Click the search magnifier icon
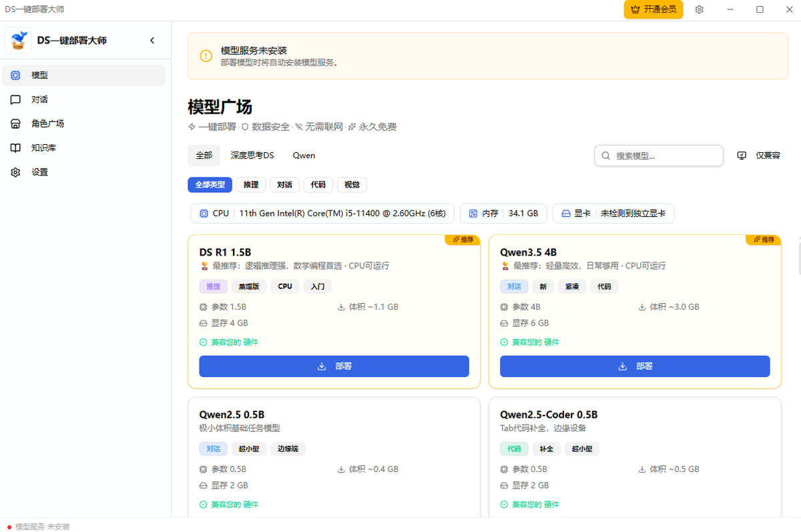Screen dimensions: 801x532 pos(606,156)
